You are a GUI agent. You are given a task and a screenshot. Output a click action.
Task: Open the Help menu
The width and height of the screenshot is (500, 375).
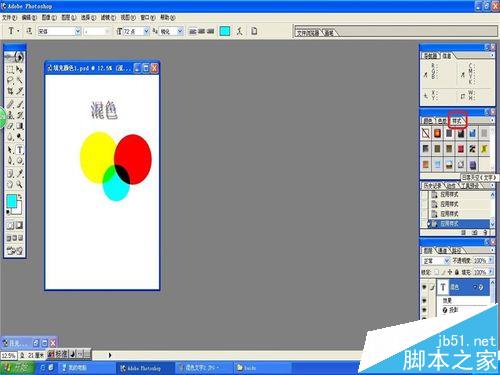pos(168,17)
